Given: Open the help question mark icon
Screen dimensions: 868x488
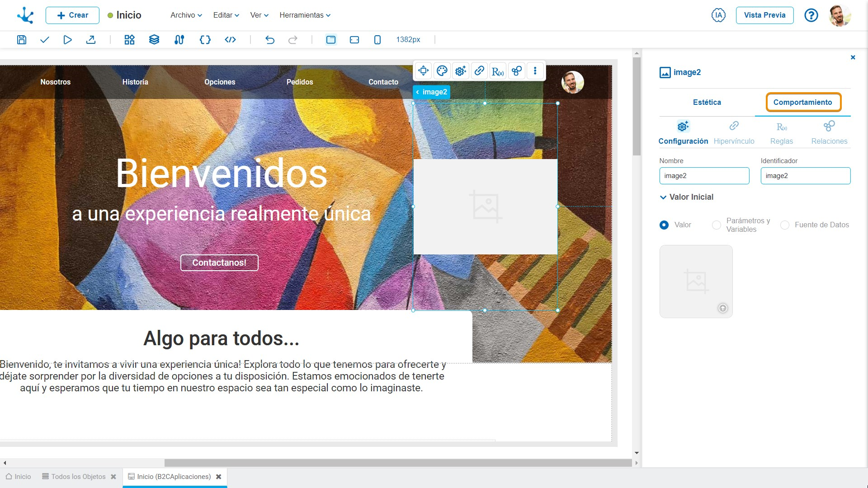Looking at the screenshot, I should click(x=811, y=15).
